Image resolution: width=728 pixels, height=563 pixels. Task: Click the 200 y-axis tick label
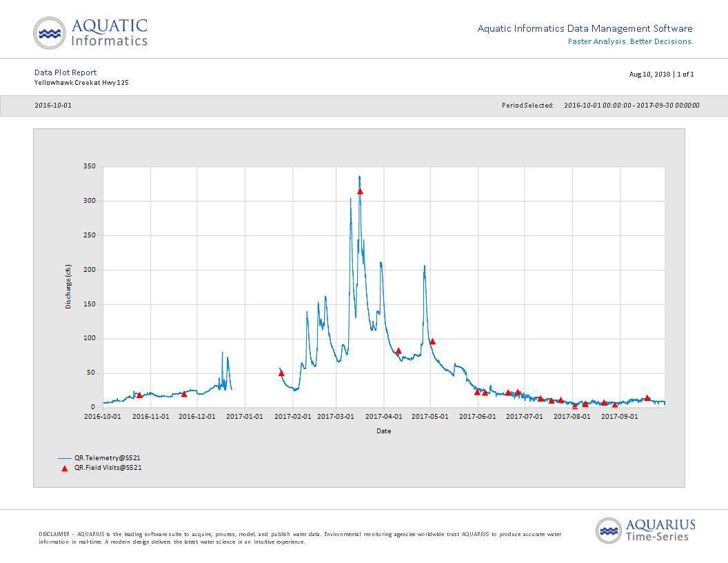pyautogui.click(x=90, y=269)
